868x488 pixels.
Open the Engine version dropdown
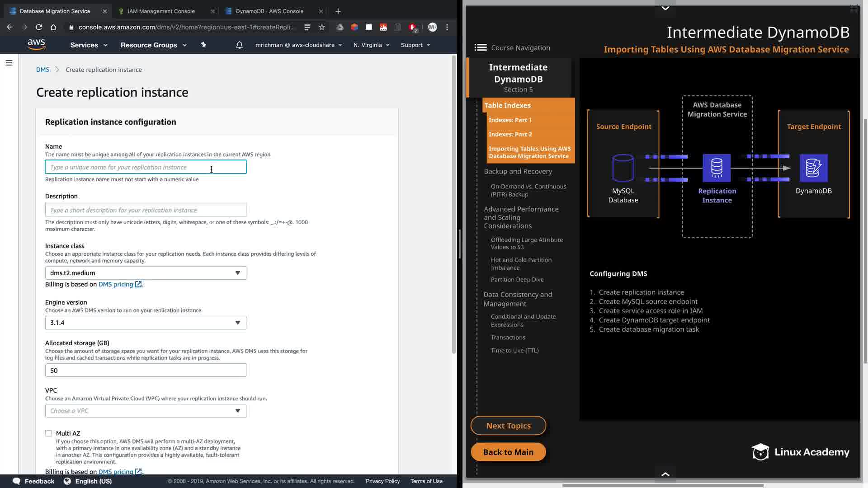click(146, 323)
